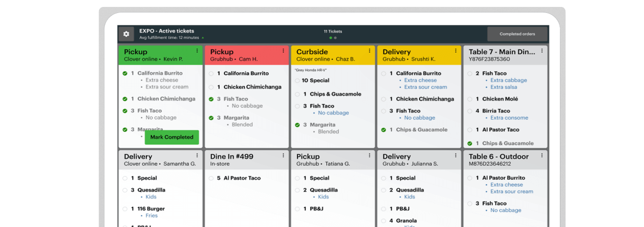
Task: Open three-dot menu on Dine In #499 ticket
Action: (283, 155)
